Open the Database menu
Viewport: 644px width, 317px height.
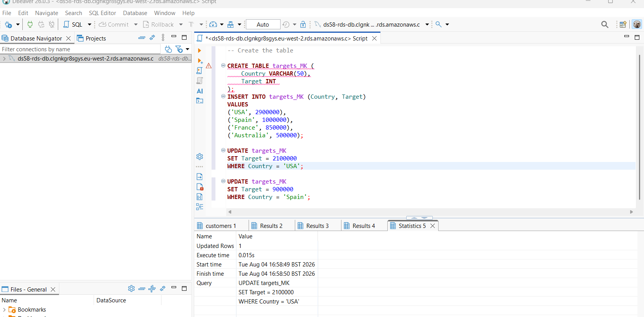(x=135, y=13)
